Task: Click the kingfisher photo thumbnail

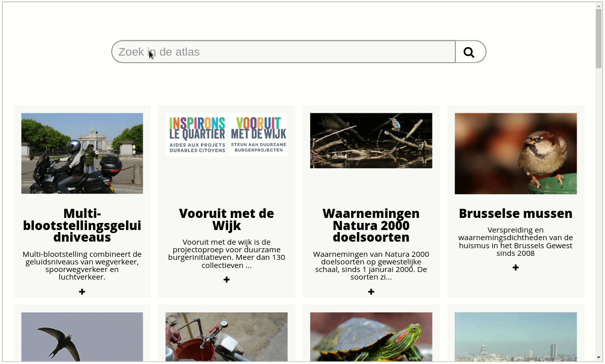Action: pos(371,140)
